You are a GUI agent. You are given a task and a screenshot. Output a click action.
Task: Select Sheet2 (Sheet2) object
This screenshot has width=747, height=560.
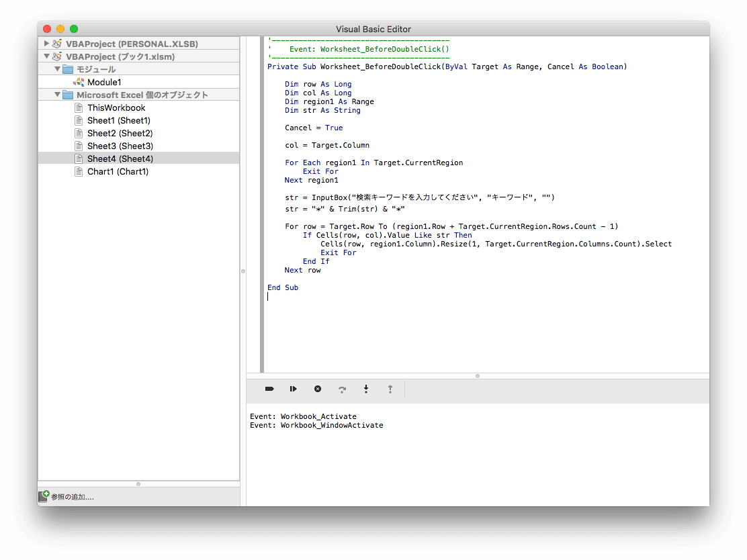point(120,133)
